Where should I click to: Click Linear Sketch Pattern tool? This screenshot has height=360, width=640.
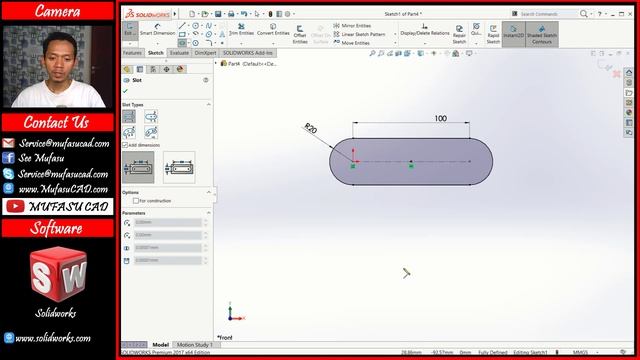coord(359,34)
